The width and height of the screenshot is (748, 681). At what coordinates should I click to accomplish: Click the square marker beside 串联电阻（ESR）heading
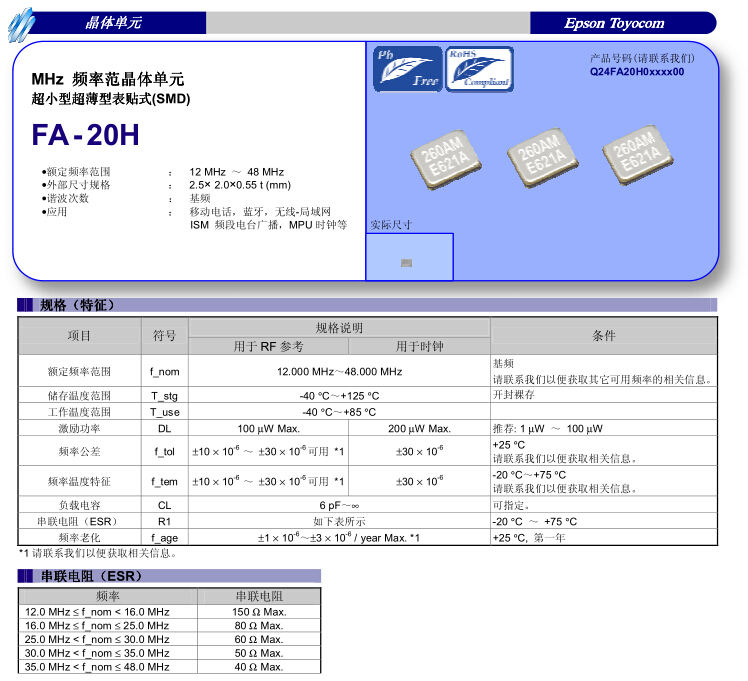point(26,576)
